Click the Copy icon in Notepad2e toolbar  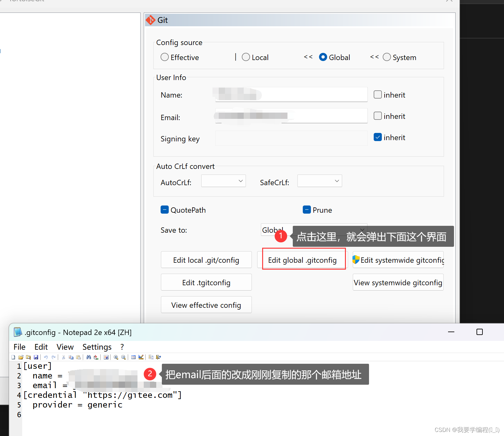point(71,357)
